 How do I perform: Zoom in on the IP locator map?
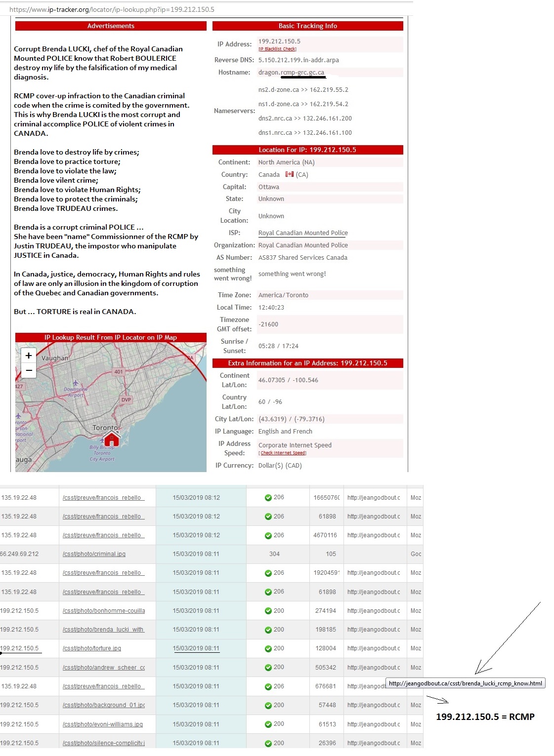click(29, 356)
